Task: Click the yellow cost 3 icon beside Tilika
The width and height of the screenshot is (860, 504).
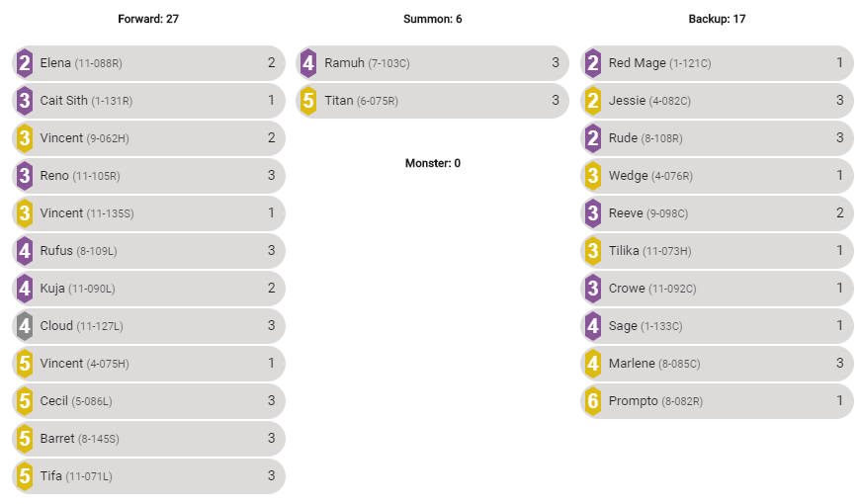Action: coord(593,251)
